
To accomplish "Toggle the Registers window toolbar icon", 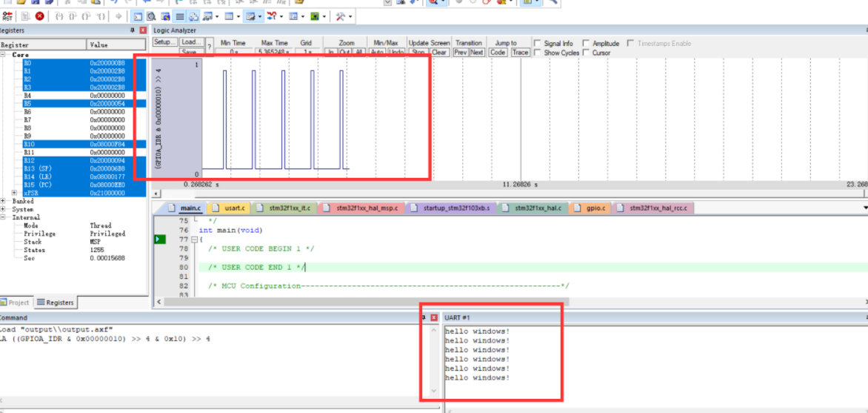I will 178,16.
